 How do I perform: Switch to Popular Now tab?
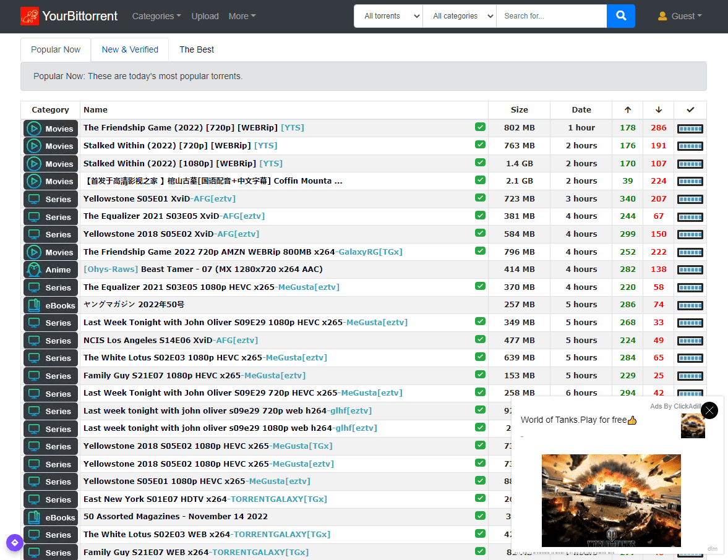tap(56, 49)
